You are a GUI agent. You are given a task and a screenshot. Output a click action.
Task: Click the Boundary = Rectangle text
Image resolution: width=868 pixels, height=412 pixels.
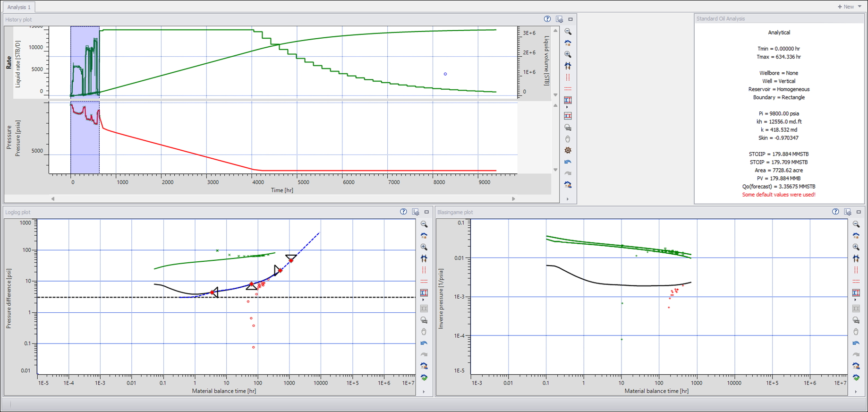(x=779, y=97)
